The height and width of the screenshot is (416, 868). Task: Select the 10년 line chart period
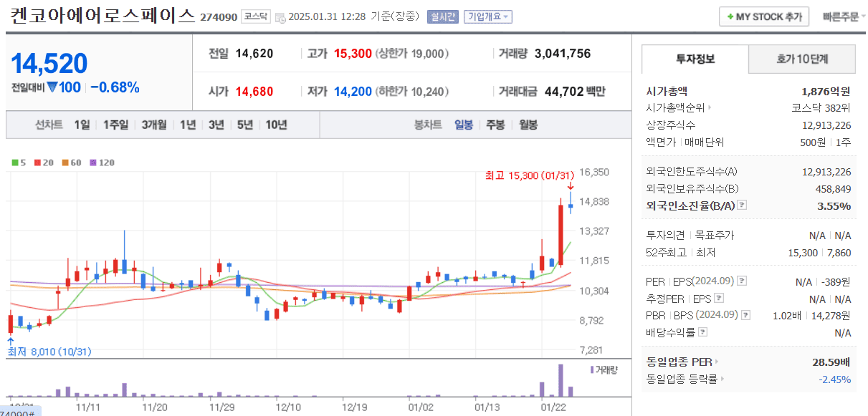277,125
